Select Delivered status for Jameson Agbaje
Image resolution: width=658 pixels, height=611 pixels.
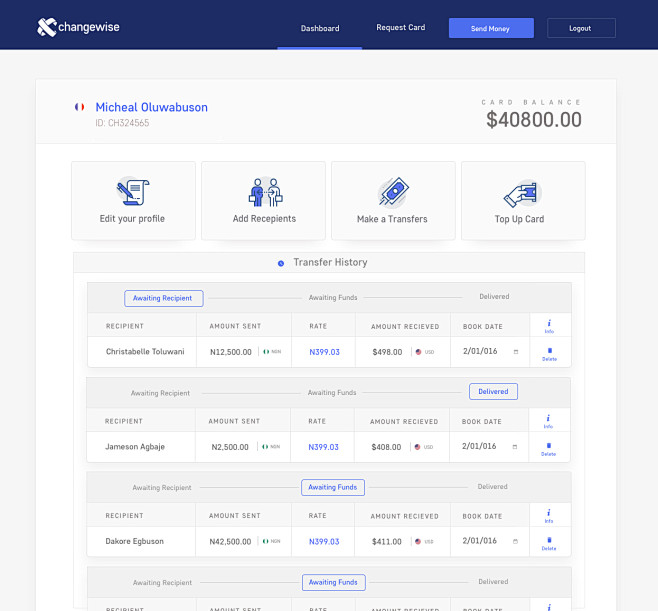point(493,392)
